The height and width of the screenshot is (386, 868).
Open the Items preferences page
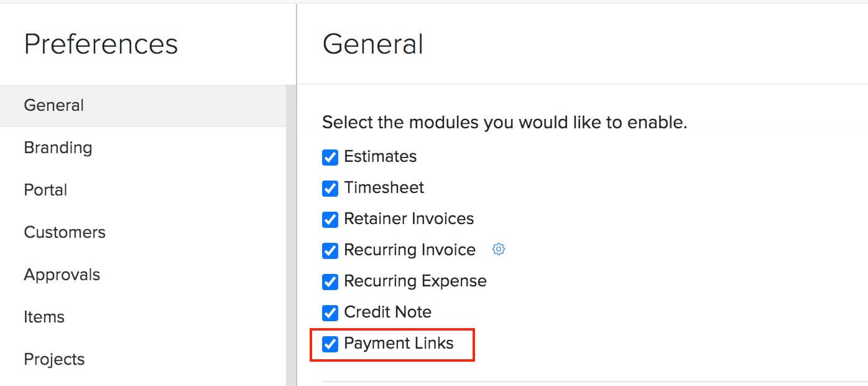pyautogui.click(x=44, y=317)
